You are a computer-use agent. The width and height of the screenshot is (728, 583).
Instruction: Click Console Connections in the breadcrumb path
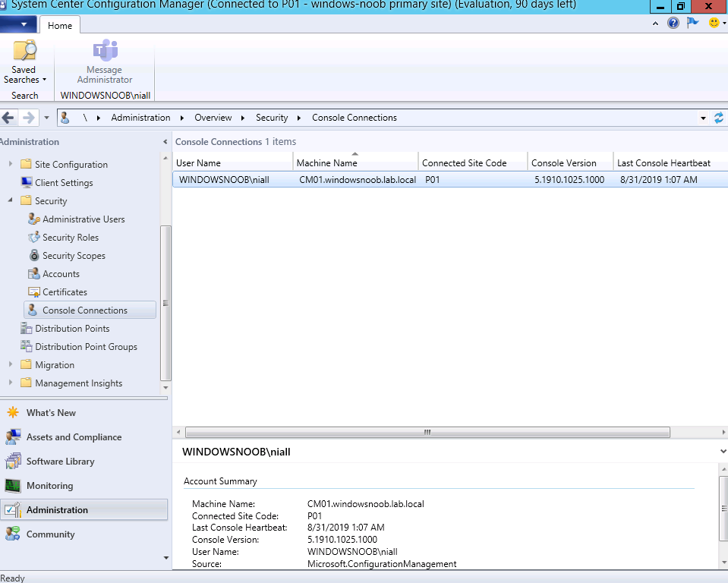pos(355,118)
